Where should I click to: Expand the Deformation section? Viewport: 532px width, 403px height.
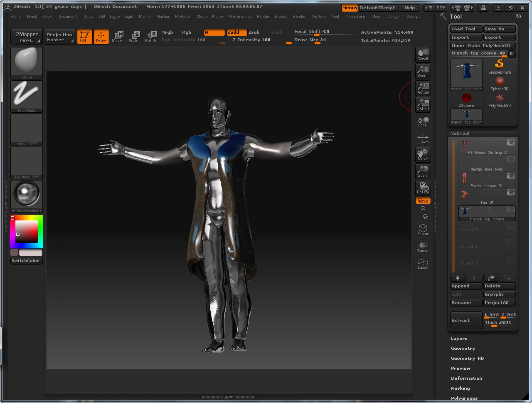tap(466, 378)
